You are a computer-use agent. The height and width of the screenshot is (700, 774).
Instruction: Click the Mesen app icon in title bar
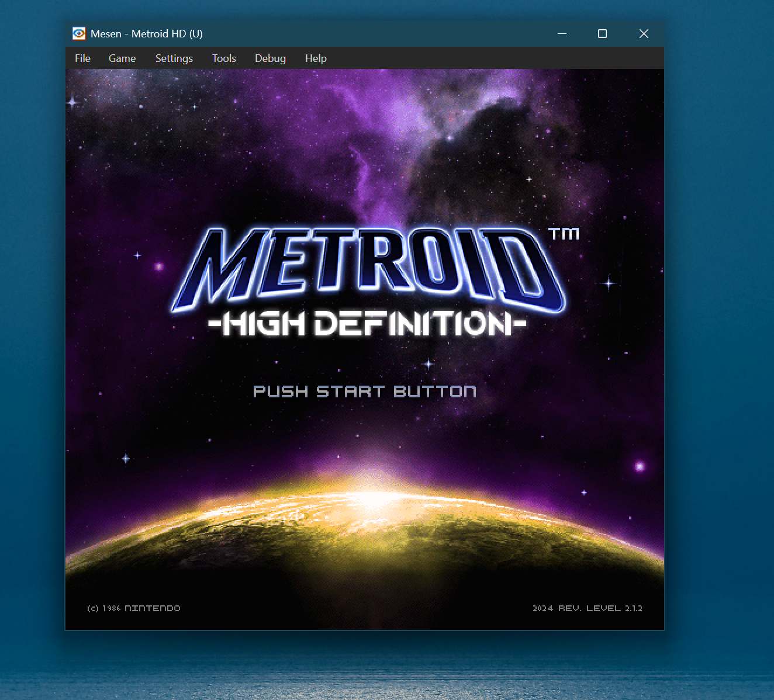pos(79,34)
